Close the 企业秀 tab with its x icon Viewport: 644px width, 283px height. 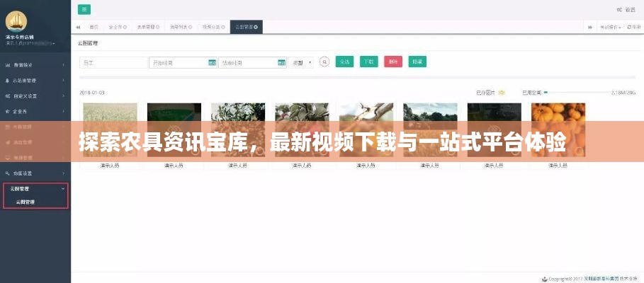125,27
